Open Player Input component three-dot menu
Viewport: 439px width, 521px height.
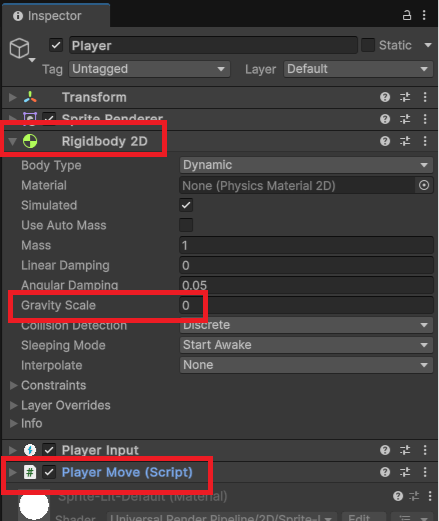tap(425, 450)
